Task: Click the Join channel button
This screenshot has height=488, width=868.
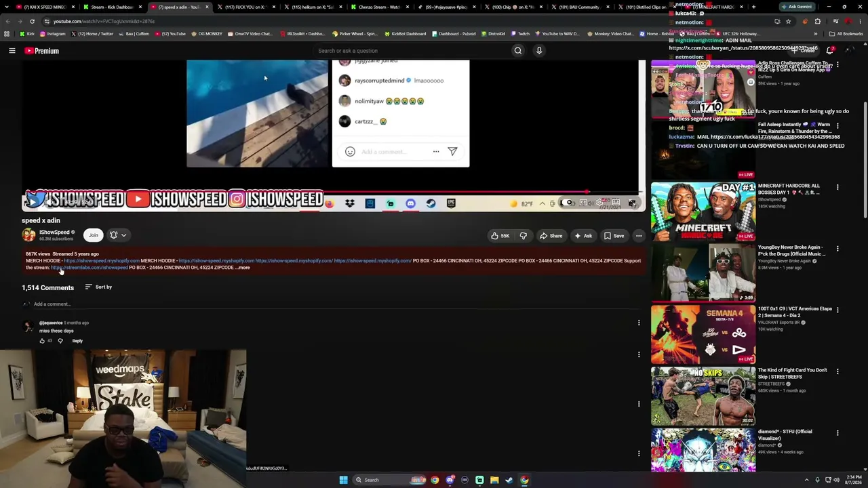Action: [93, 235]
